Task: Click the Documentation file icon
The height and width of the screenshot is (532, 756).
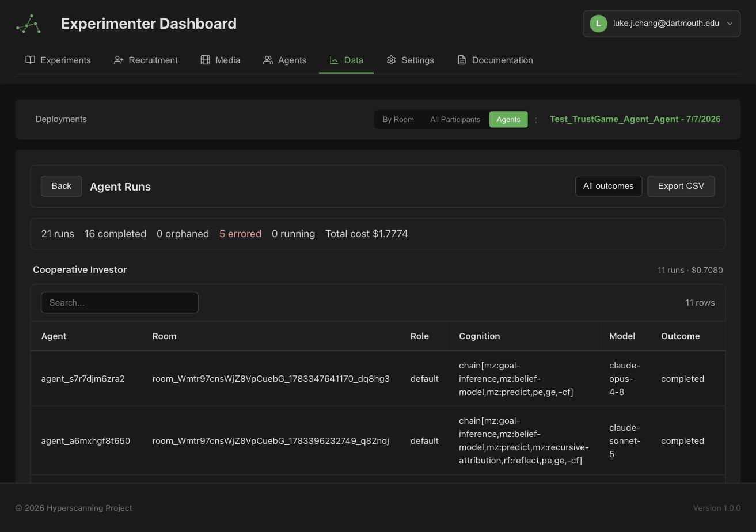Action: click(462, 60)
